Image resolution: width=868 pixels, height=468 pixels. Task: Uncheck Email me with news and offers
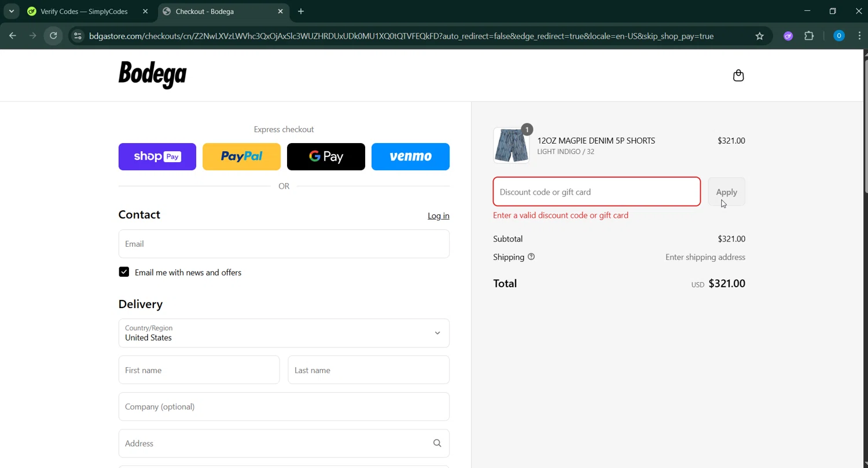(124, 272)
